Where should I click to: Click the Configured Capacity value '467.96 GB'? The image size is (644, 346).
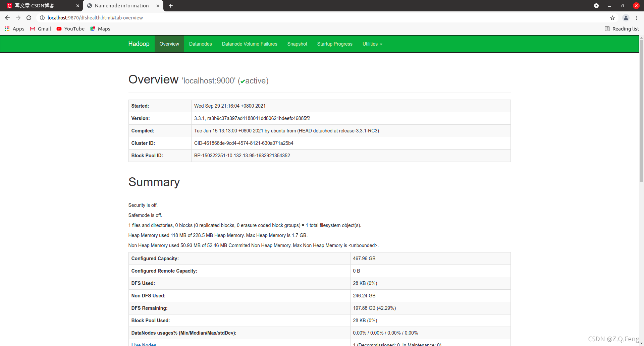point(364,258)
